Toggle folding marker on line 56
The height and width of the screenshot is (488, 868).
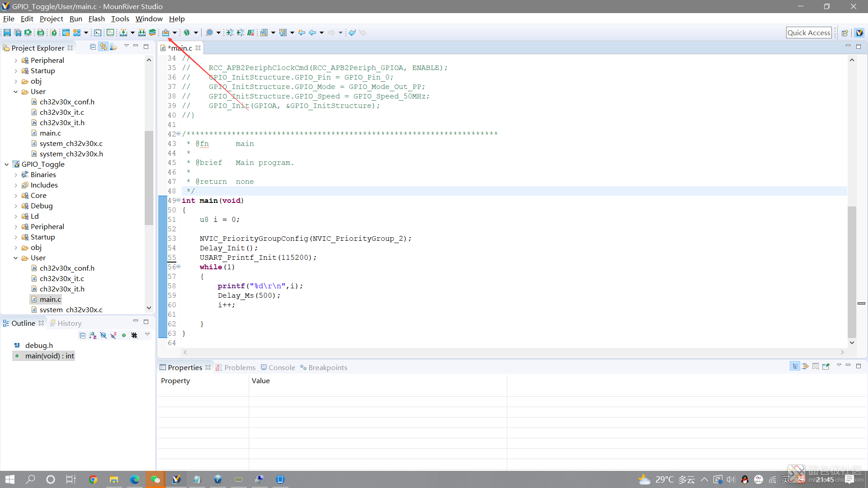coord(178,267)
